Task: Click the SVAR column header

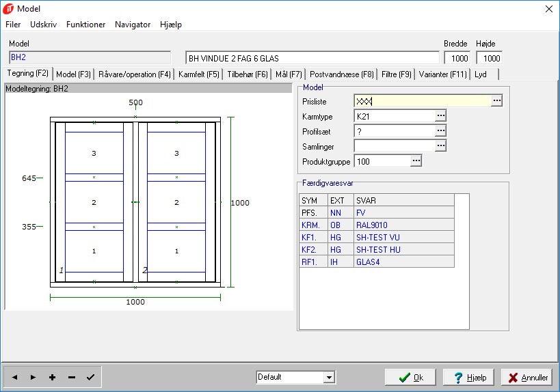Action: [404, 201]
